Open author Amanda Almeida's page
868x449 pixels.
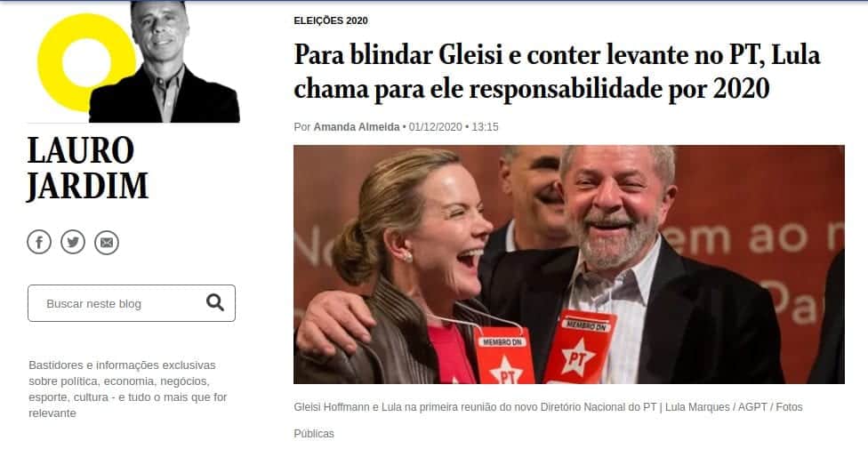click(x=357, y=127)
